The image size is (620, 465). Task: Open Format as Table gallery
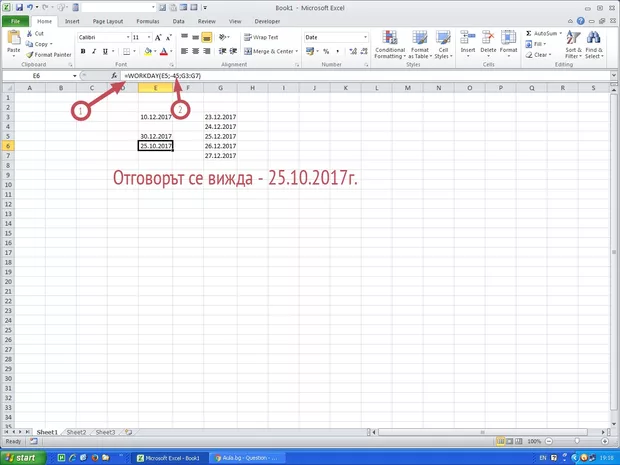pyautogui.click(x=420, y=45)
